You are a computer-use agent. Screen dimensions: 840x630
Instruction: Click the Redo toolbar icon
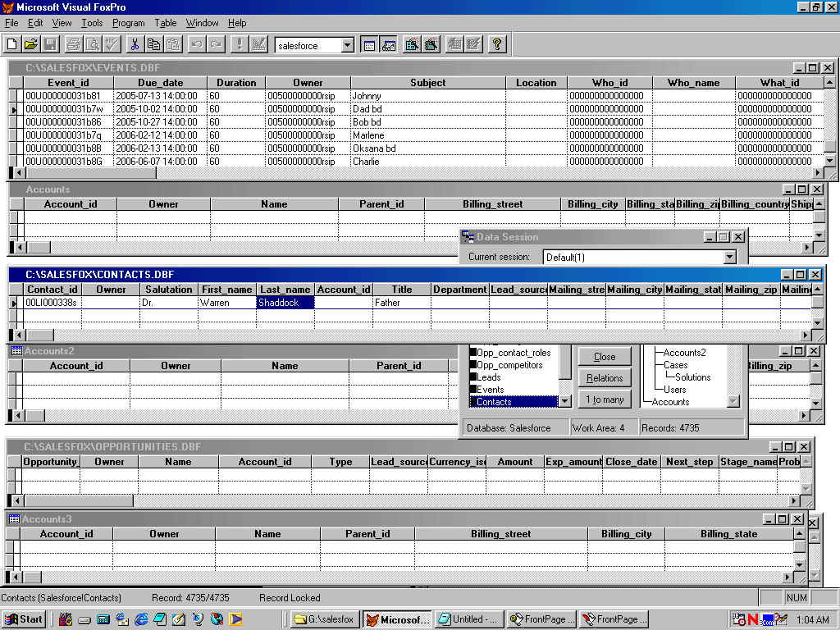click(x=216, y=44)
